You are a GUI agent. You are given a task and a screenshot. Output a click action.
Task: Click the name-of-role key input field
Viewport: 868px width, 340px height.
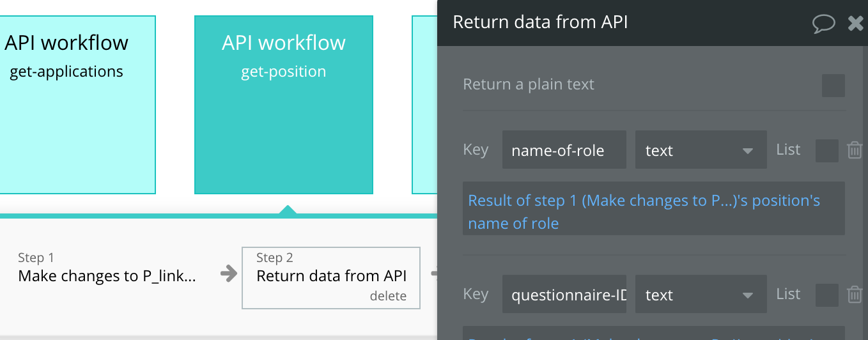pos(564,150)
